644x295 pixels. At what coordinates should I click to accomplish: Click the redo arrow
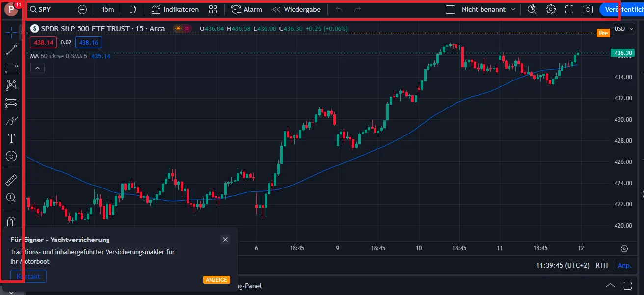click(x=357, y=9)
